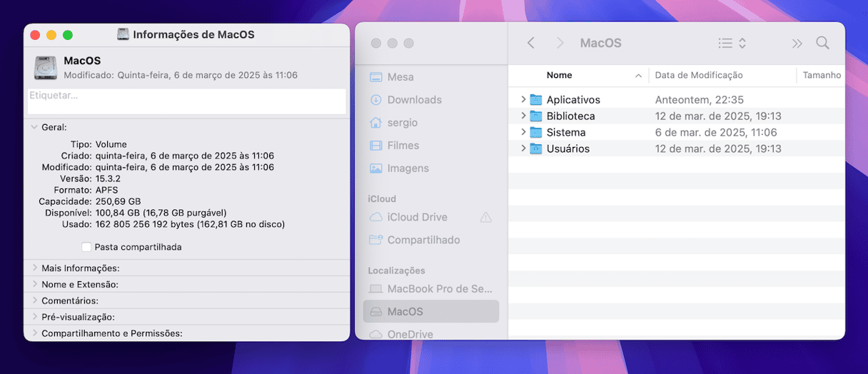This screenshot has width=868, height=374.
Task: Click the Finder window title MacOS
Action: tap(600, 43)
